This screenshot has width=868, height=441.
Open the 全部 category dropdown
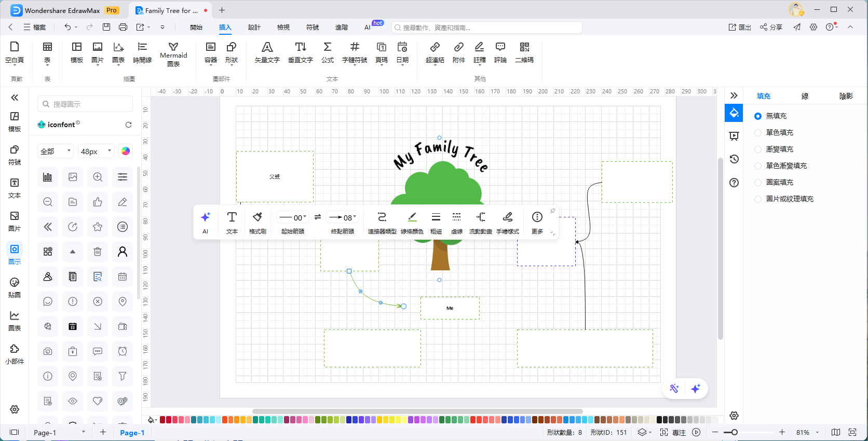click(x=56, y=151)
